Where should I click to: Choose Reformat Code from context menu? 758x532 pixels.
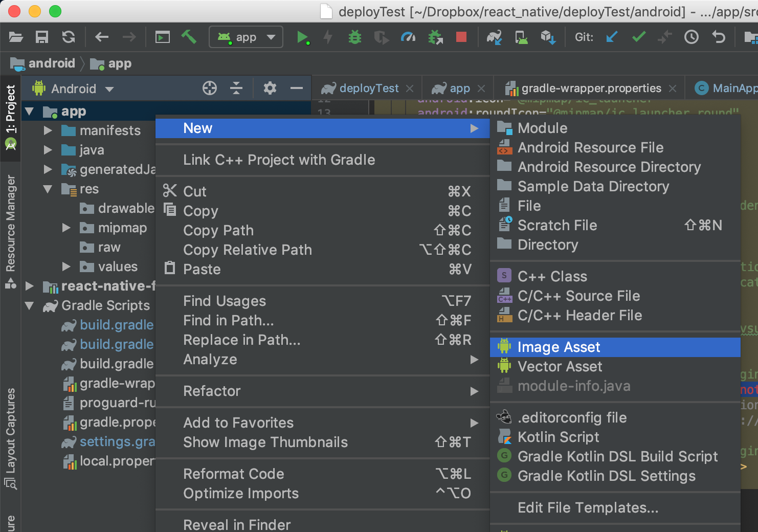tap(322, 474)
